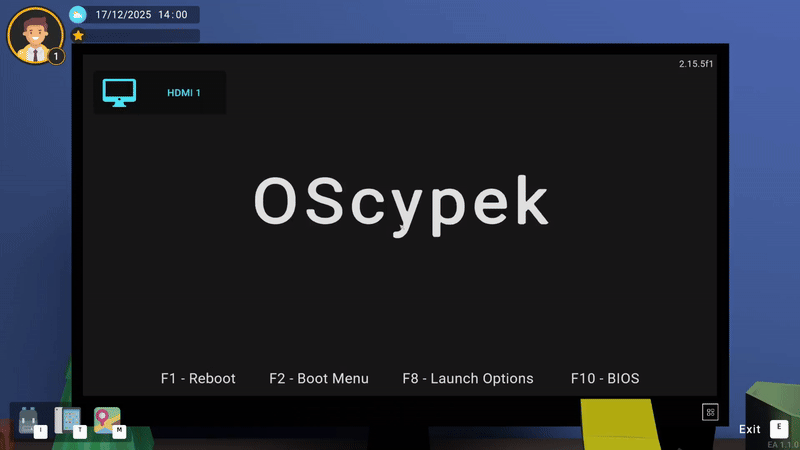800x450 pixels.
Task: Click the weather cloud icon beside date
Action: pos(78,14)
